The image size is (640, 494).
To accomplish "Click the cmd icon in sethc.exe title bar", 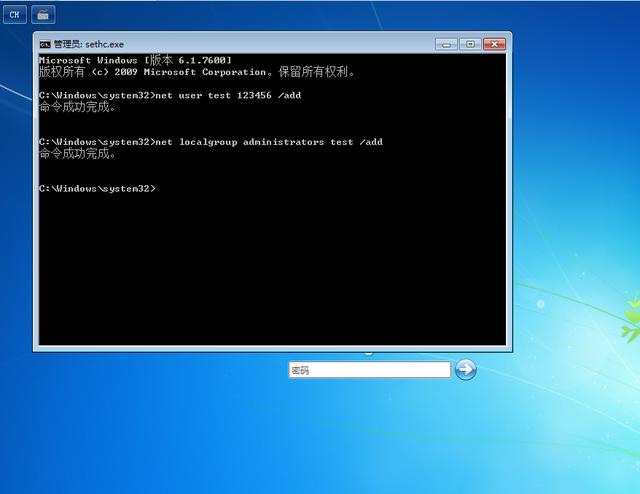I will (x=45, y=45).
